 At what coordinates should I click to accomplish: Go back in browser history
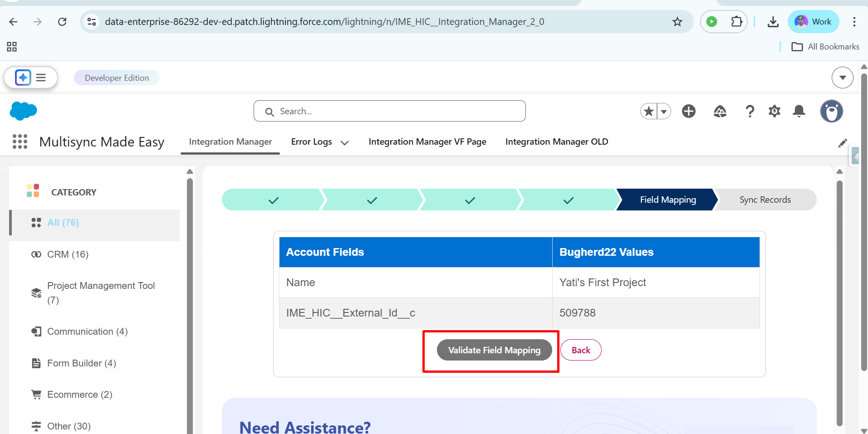tap(14, 22)
